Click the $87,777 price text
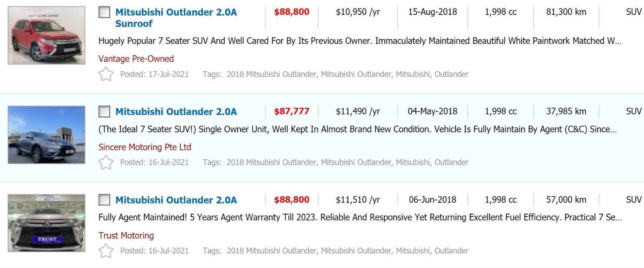Image resolution: width=644 pixels, height=268 pixels. tap(291, 111)
